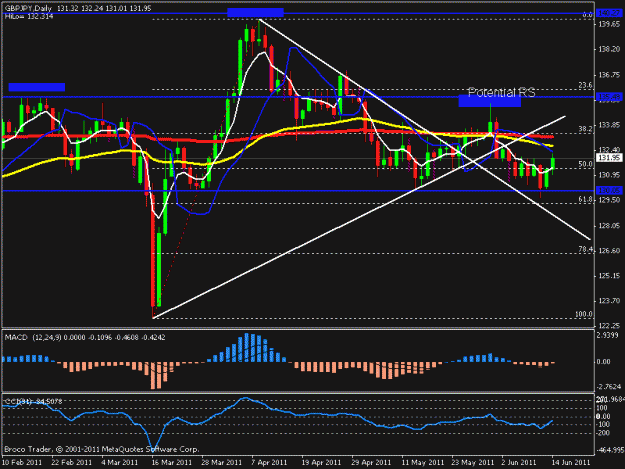This screenshot has height=469, width=625.
Task: Click the -464.995 CCI scale value
Action: point(611,450)
